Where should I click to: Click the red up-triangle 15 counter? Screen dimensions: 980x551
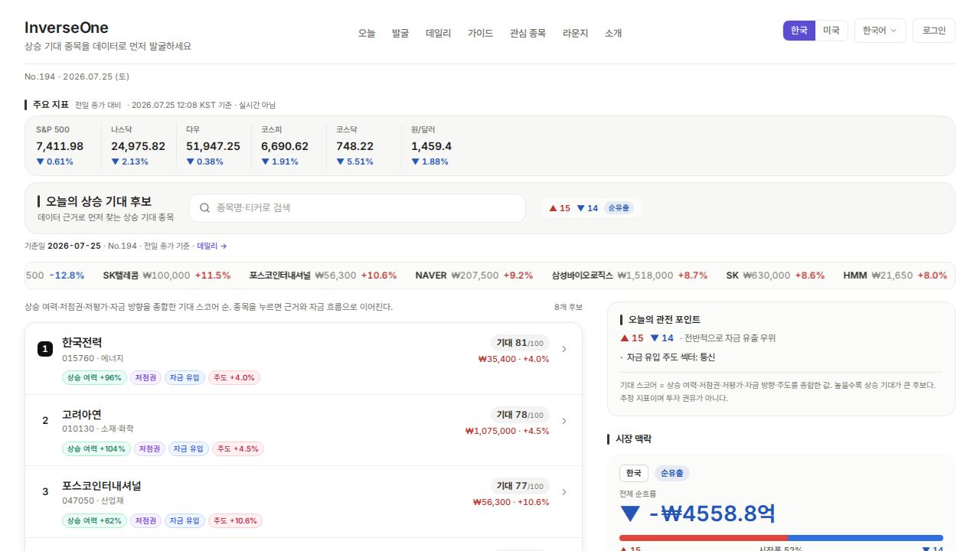[x=560, y=208]
